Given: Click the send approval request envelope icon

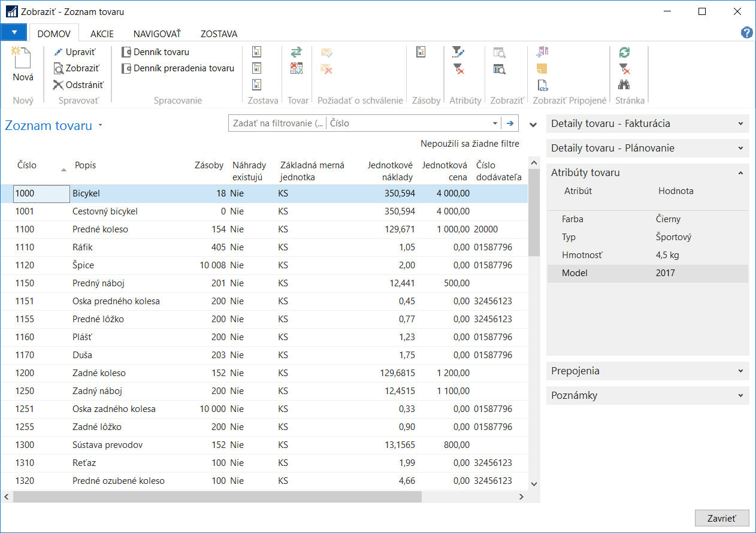Looking at the screenshot, I should pos(326,52).
